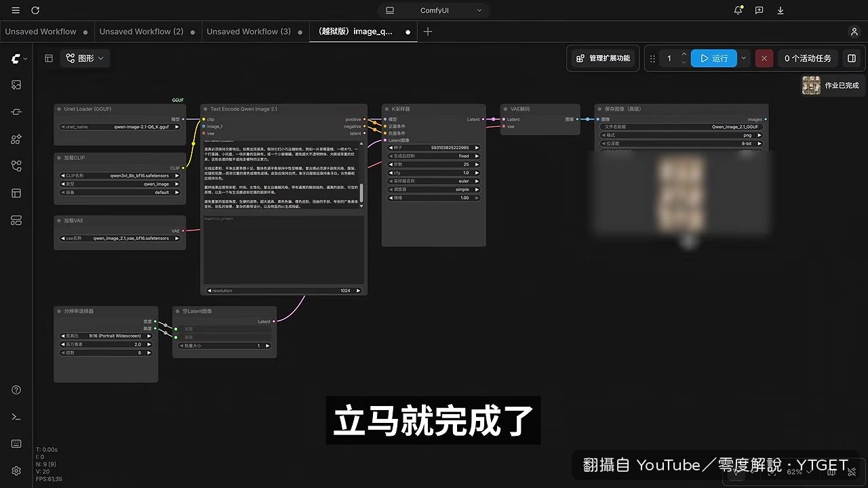
Task: Open the 宽高比 9:16 selector
Action: coord(106,335)
